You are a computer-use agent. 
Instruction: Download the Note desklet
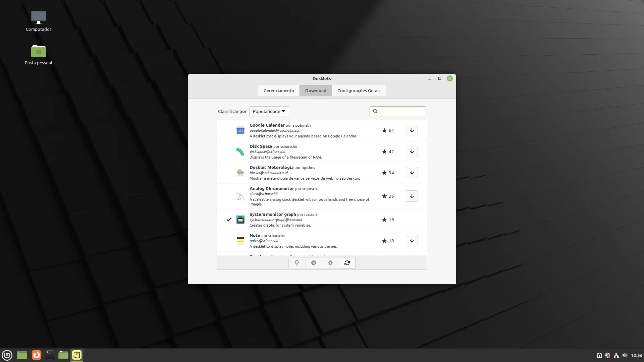(x=412, y=241)
